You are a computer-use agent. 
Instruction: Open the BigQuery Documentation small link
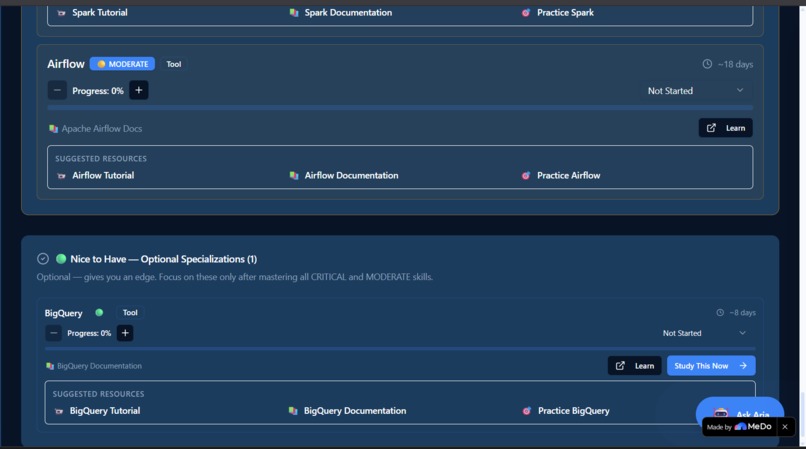99,366
